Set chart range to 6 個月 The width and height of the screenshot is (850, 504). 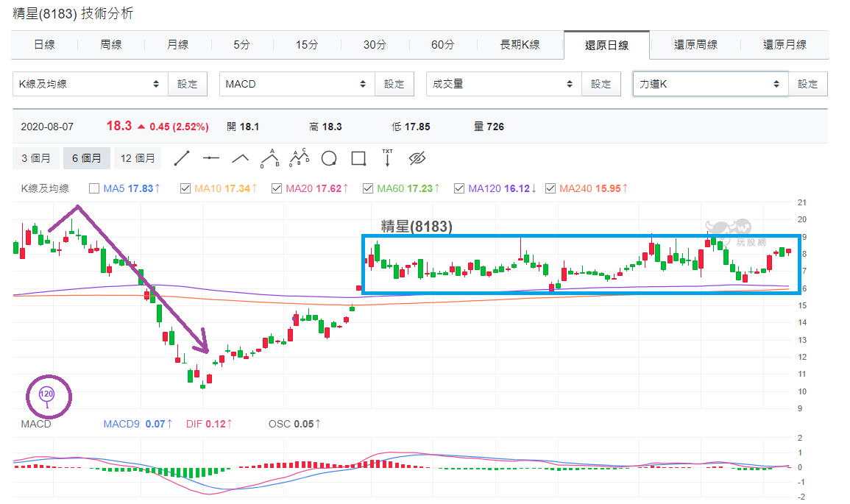87,158
